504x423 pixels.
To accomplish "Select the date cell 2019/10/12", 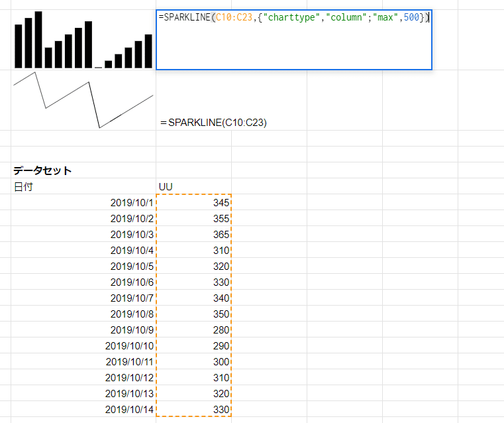I will (x=83, y=377).
